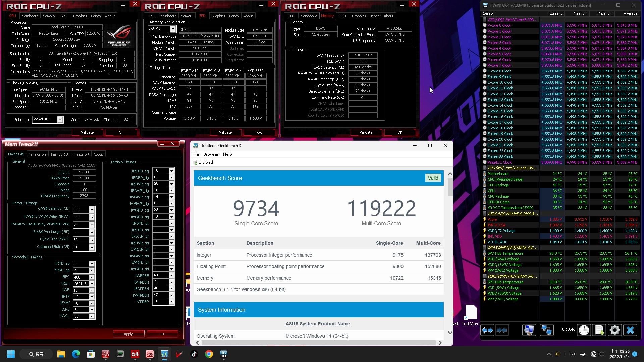Click HWiNFO shrink columns arrows button
Viewport: 644px width, 362px height.
(x=502, y=330)
